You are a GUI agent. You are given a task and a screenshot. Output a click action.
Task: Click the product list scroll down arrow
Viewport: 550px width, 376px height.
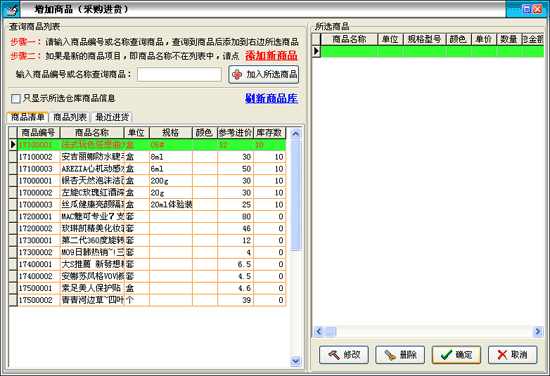click(x=296, y=361)
